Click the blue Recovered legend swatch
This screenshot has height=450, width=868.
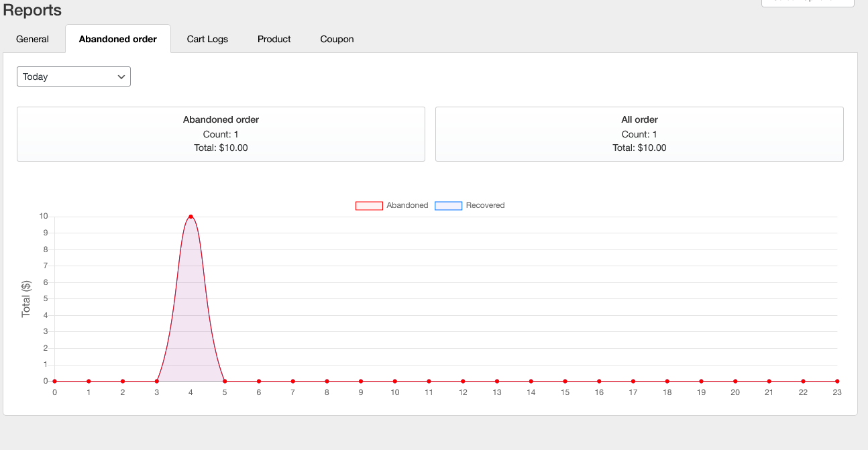tap(448, 206)
